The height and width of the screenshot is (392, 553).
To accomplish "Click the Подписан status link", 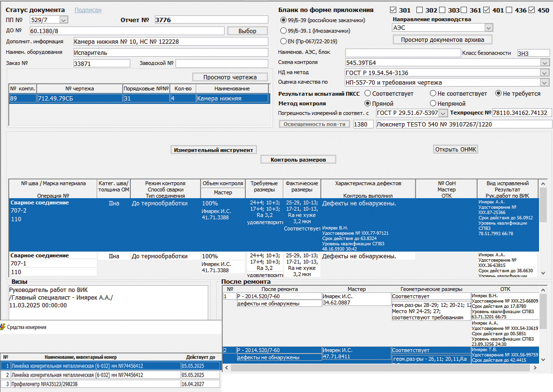I will click(x=88, y=10).
